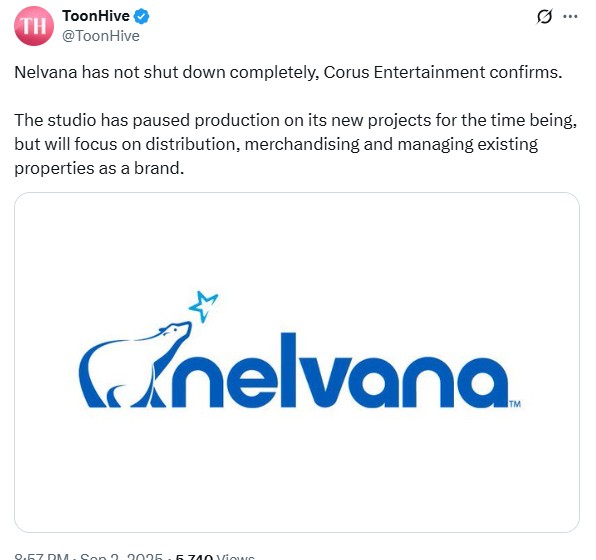Viewport: 596px width, 560px height.
Task: Open the Nelvana logo image
Action: [x=297, y=362]
